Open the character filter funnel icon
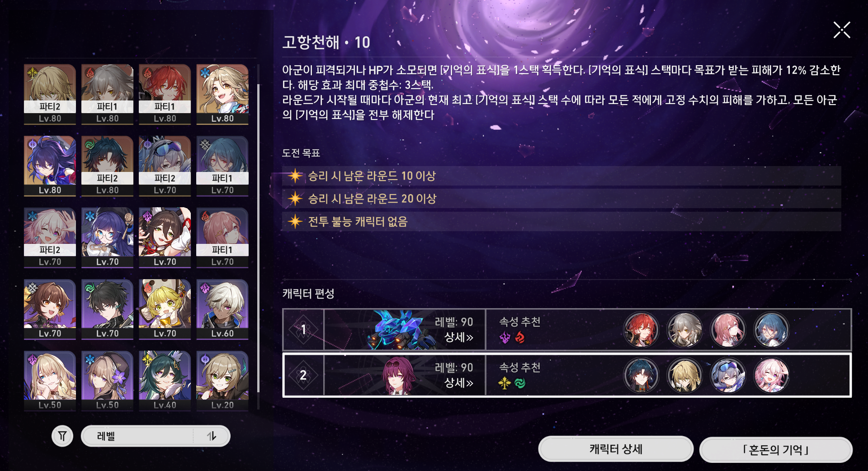Image resolution: width=868 pixels, height=471 pixels. point(62,436)
